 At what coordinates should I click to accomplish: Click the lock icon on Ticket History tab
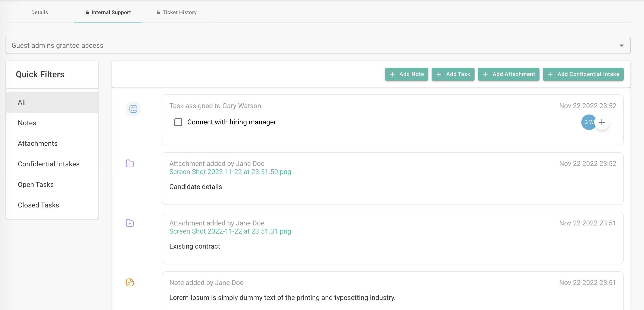coord(158,12)
